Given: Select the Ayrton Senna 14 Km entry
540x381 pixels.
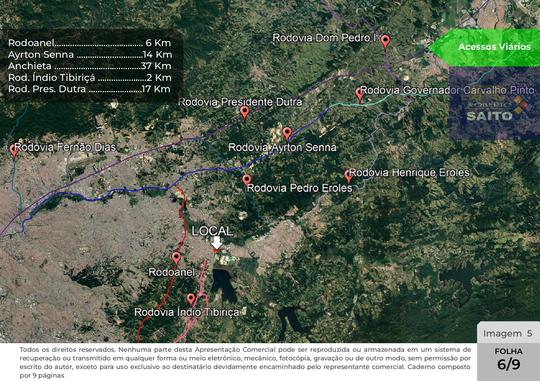Looking at the screenshot, I should [x=90, y=54].
